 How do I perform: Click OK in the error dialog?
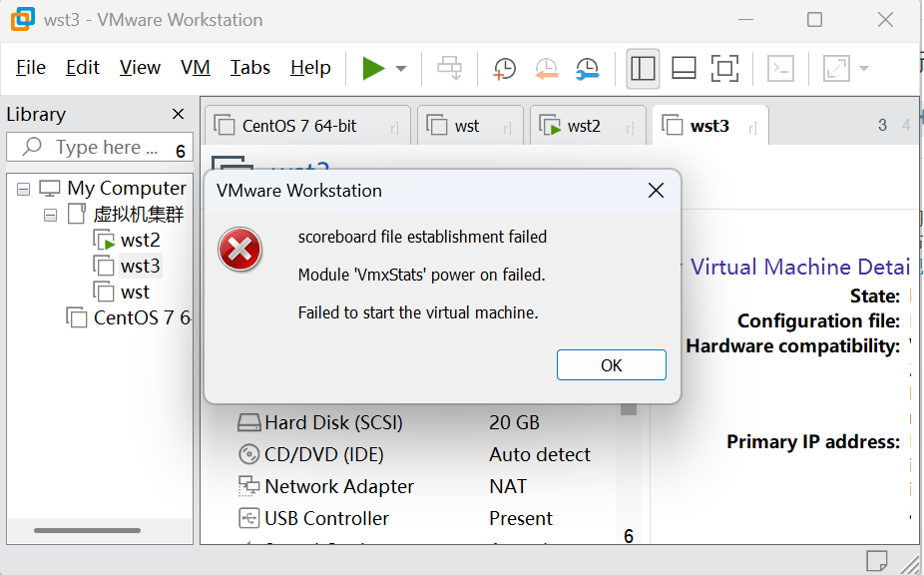611,365
